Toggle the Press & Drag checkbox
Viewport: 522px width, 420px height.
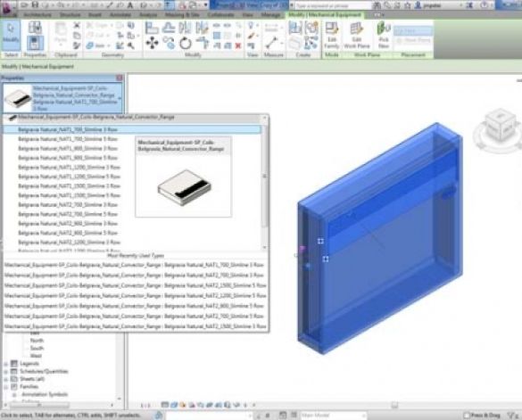[467, 415]
